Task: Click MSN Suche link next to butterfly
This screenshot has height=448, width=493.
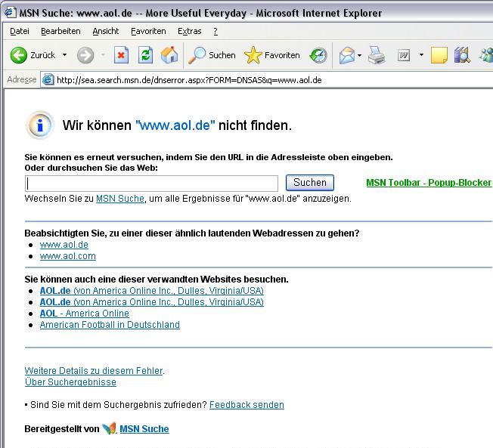Action: 144,429
